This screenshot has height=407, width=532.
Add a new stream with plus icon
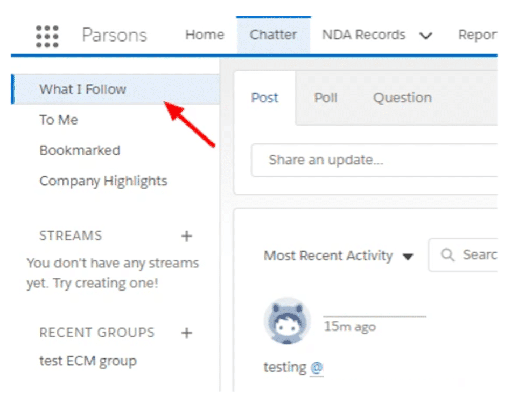pyautogui.click(x=186, y=236)
